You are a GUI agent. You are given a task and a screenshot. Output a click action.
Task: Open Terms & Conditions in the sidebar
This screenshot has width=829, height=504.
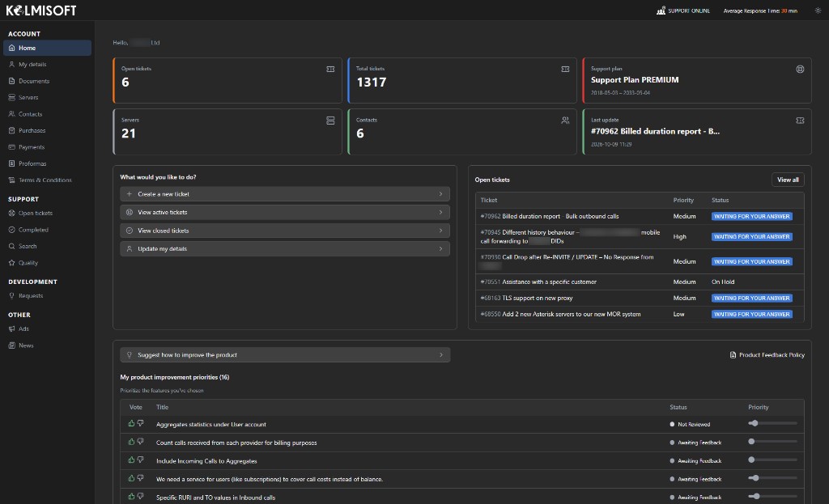[47, 180]
